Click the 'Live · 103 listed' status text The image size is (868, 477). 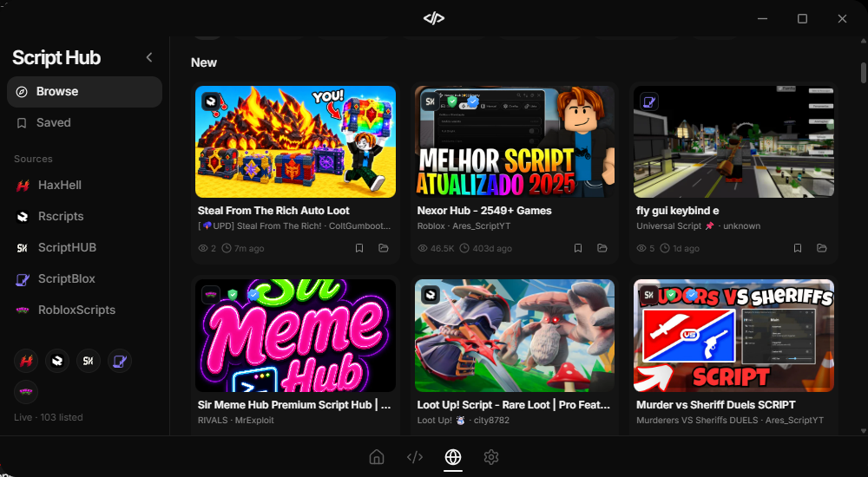49,418
